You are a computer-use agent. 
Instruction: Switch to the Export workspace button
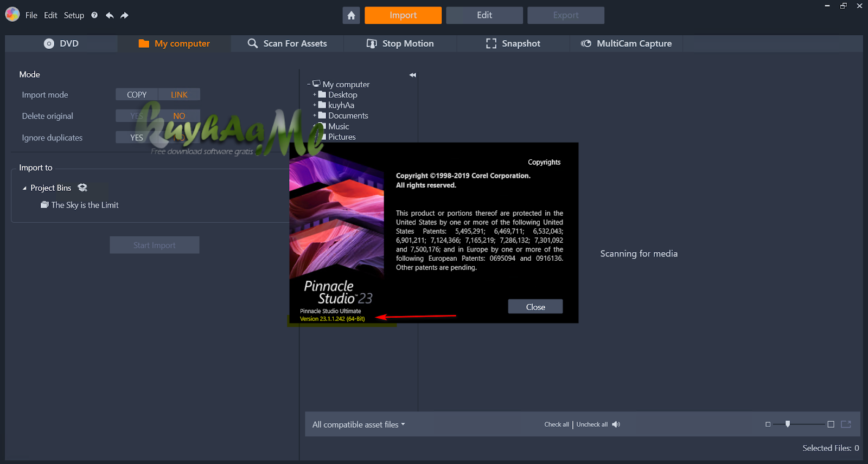click(x=566, y=15)
